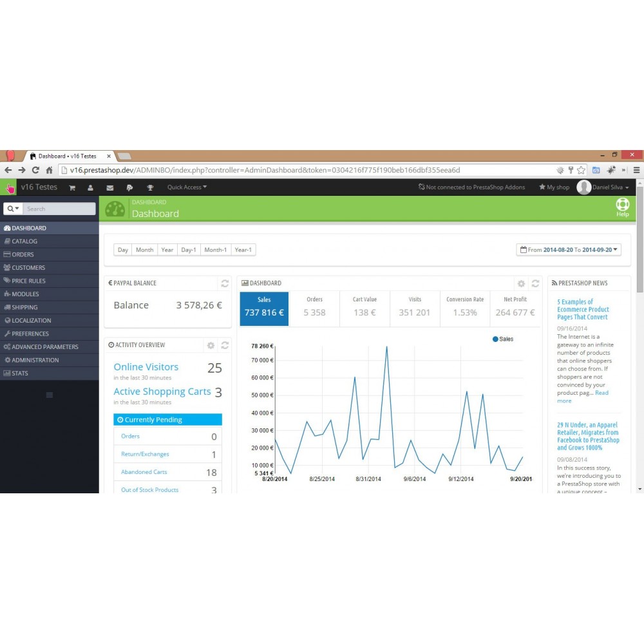Image resolution: width=644 pixels, height=644 pixels.
Task: Open Advanced Parameters in the sidebar
Action: 50,347
